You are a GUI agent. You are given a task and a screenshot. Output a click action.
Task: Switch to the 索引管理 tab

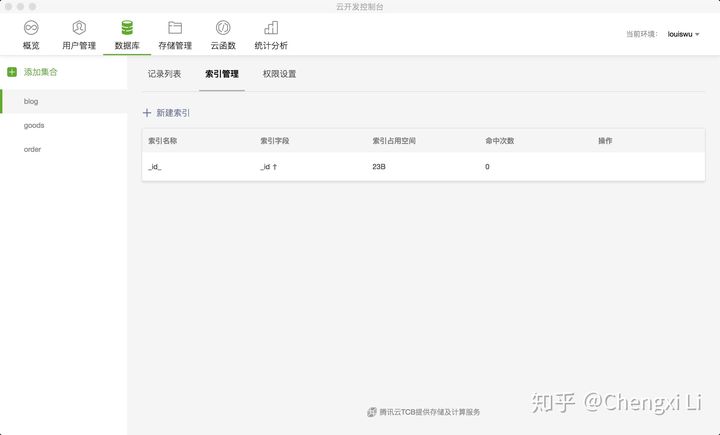[221, 74]
